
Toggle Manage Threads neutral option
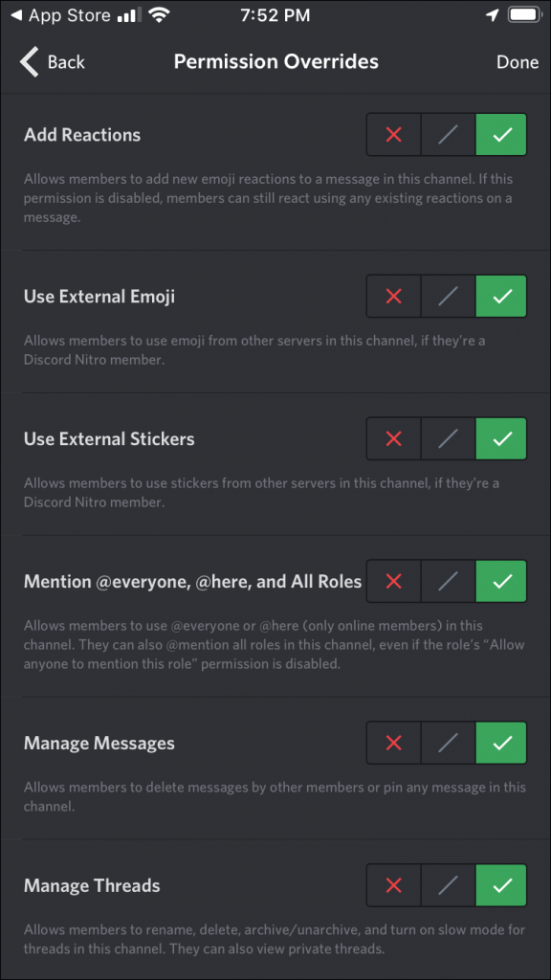447,885
